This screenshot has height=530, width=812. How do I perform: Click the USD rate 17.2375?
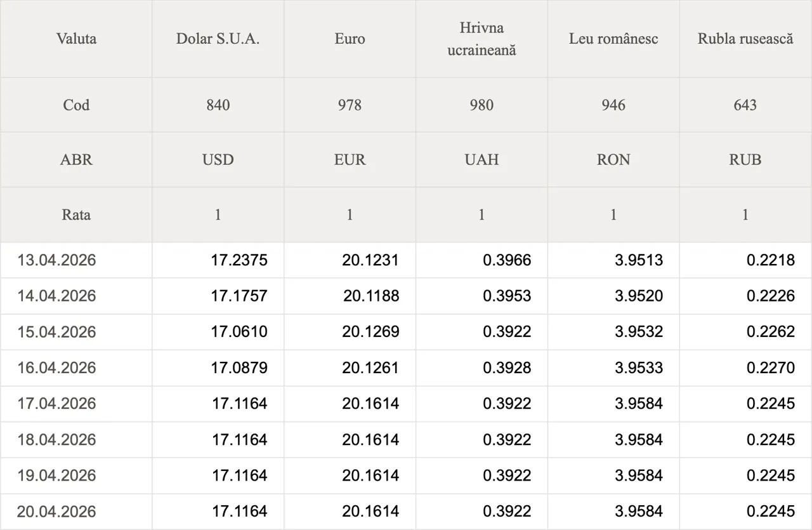click(x=239, y=260)
